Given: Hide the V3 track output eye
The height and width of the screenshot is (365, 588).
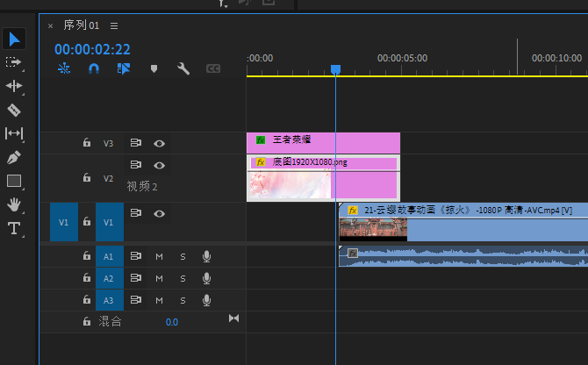Looking at the screenshot, I should click(159, 143).
